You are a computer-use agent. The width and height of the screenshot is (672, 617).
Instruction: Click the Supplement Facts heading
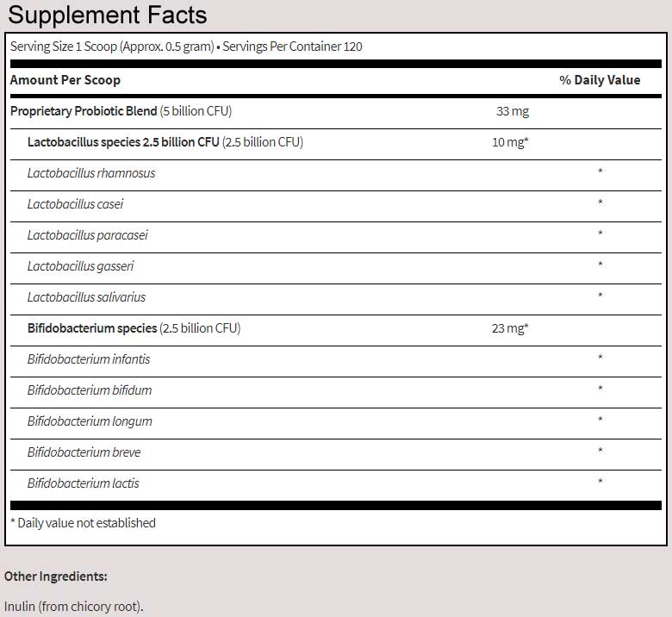[106, 16]
